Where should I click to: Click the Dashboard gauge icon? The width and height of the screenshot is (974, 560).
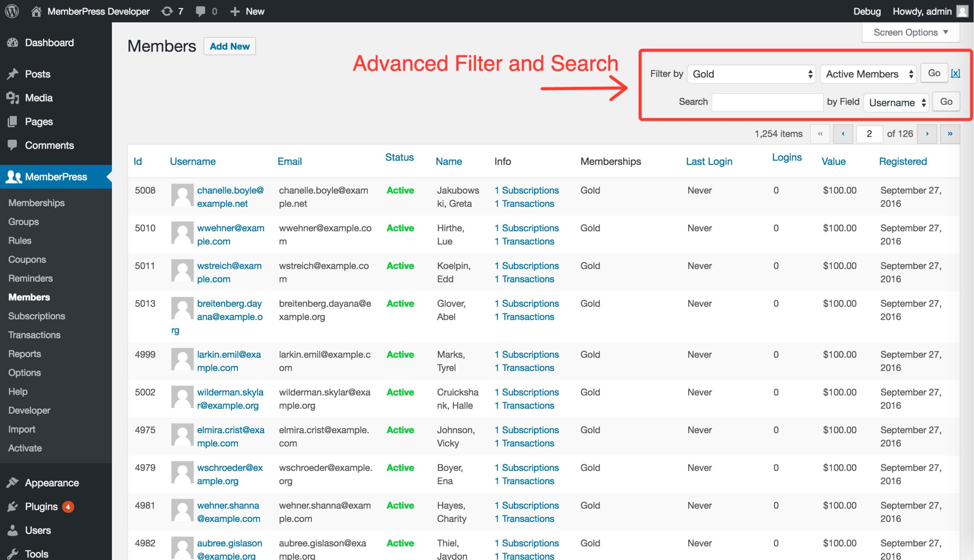pyautogui.click(x=13, y=43)
